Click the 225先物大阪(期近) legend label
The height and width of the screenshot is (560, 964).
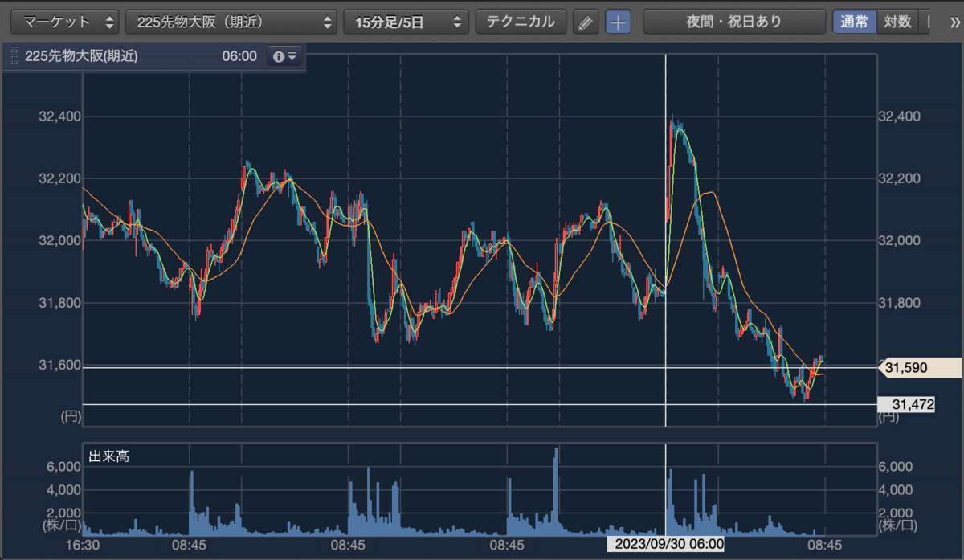pyautogui.click(x=81, y=57)
